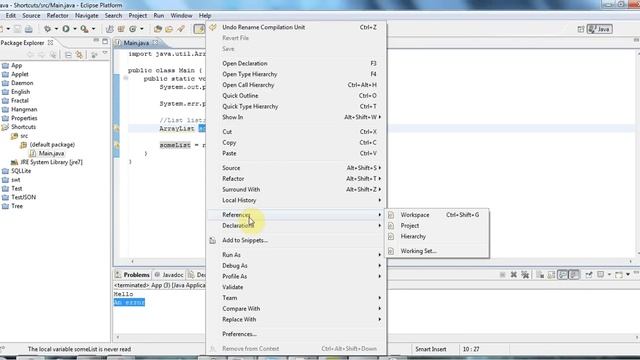Viewport: 640px width, 360px height.
Task: Close the Main.java editor tab
Action: click(156, 42)
